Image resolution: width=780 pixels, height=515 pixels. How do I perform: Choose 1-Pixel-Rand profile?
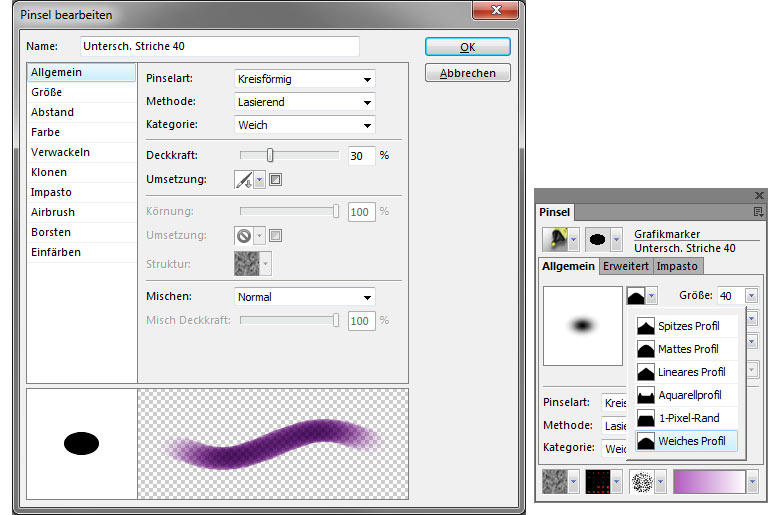click(686, 418)
